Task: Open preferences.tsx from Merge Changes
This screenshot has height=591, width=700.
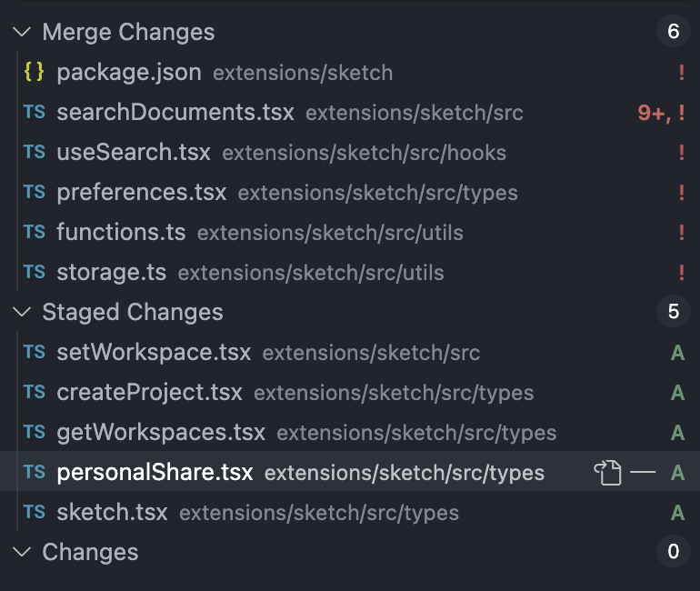Action: (141, 193)
